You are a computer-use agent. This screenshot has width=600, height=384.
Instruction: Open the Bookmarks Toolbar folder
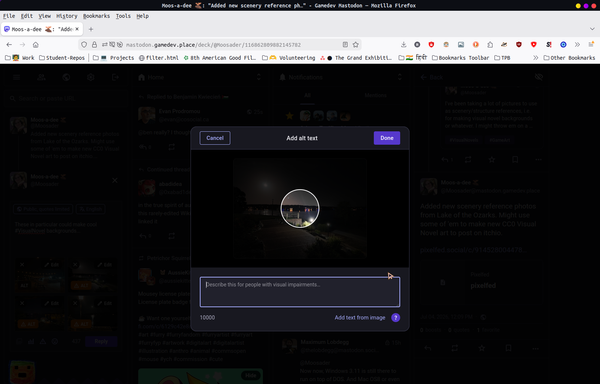click(x=461, y=58)
